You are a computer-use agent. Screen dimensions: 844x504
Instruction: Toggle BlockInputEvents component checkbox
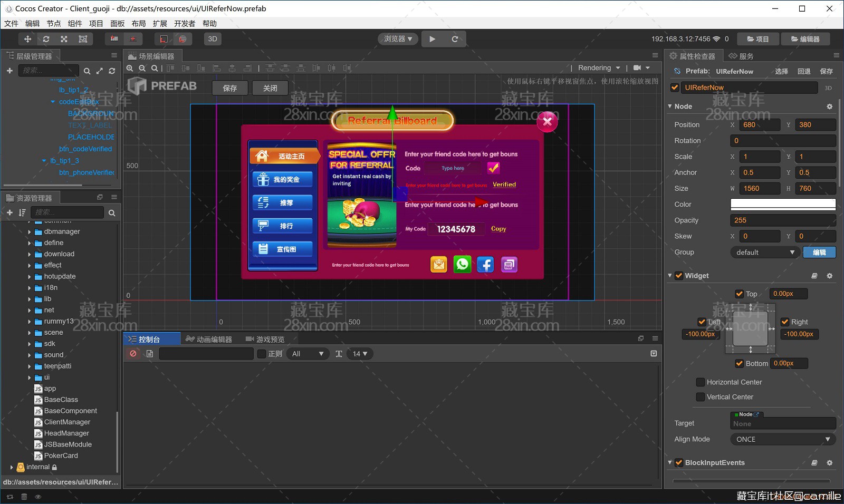tap(679, 463)
